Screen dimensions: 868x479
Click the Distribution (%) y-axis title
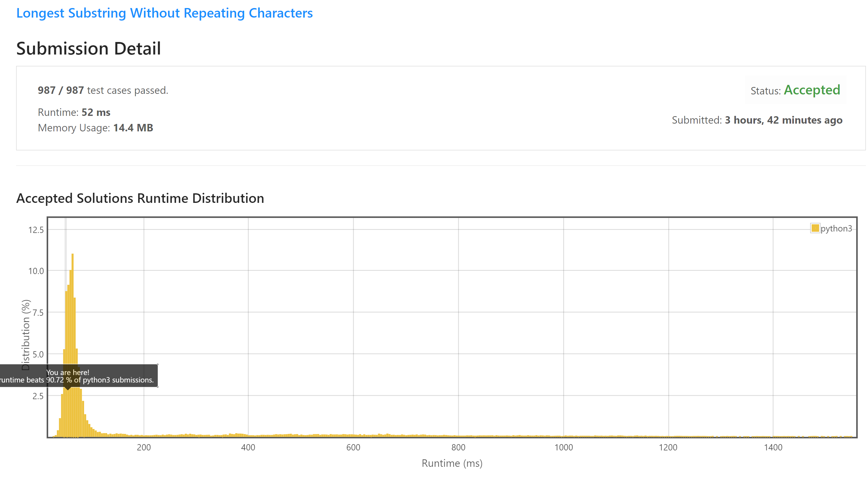[x=26, y=335]
